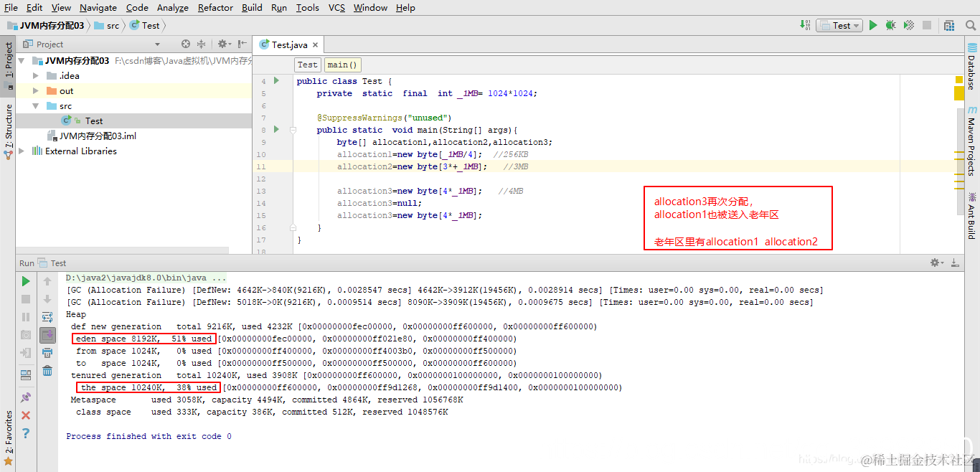
Task: Click Dump Threads camera icon
Action: tap(26, 335)
